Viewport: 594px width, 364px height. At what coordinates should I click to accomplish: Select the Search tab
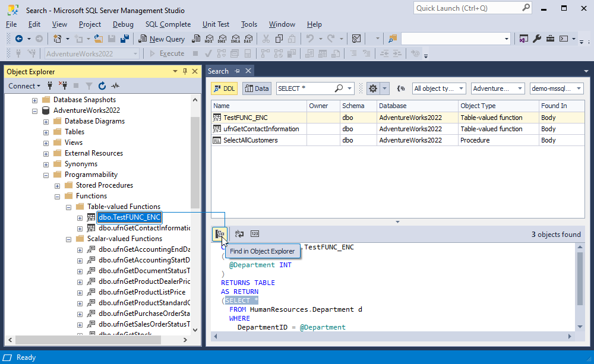[218, 71]
